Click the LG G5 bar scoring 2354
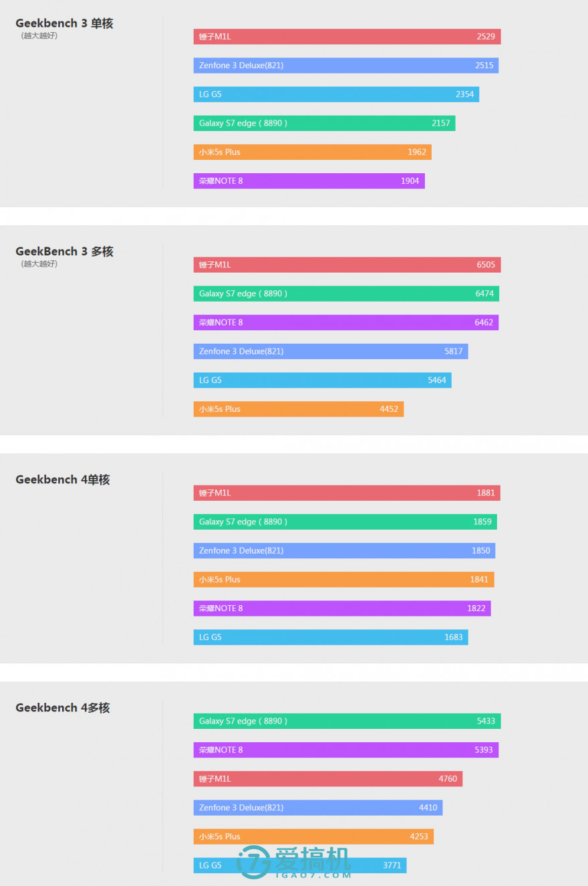The width and height of the screenshot is (588, 886). [336, 94]
